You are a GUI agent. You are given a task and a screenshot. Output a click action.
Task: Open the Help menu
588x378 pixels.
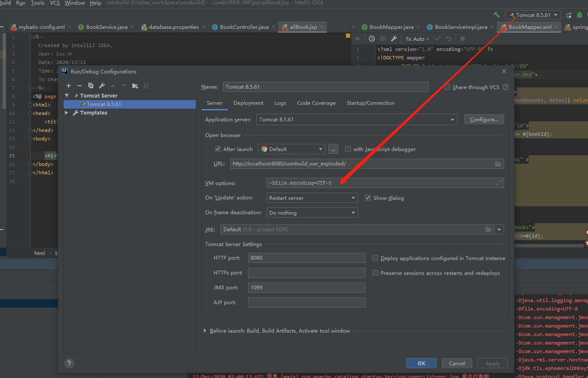click(x=95, y=3)
